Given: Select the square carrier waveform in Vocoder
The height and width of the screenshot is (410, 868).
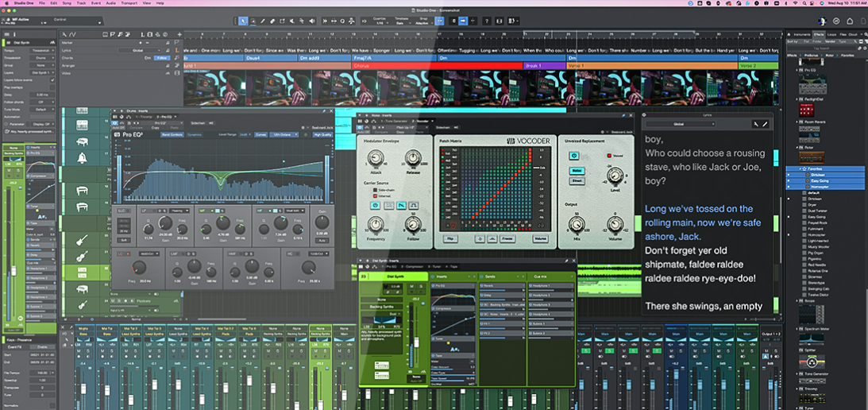Looking at the screenshot, I should coord(414,206).
